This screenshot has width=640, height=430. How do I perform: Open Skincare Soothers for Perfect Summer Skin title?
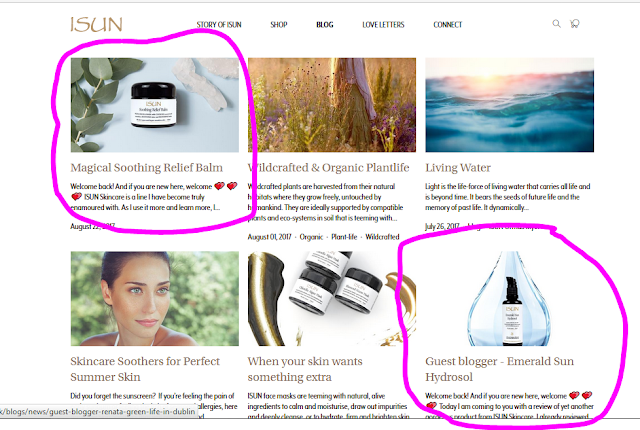pos(145,369)
